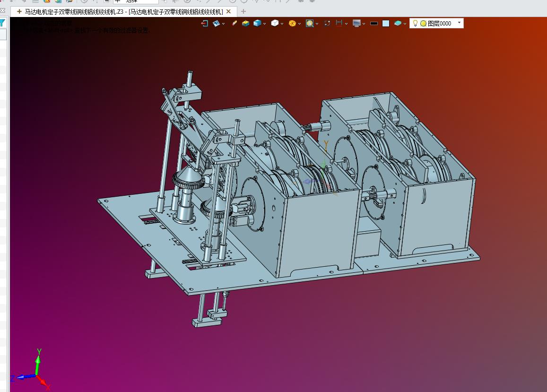Image resolution: width=547 pixels, height=392 pixels.
Task: Click the teal layer slab icon
Action: tap(398, 23)
